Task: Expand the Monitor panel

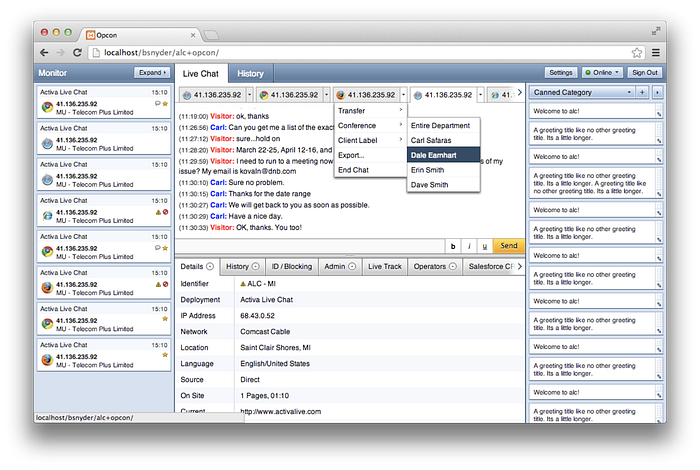Action: 152,73
